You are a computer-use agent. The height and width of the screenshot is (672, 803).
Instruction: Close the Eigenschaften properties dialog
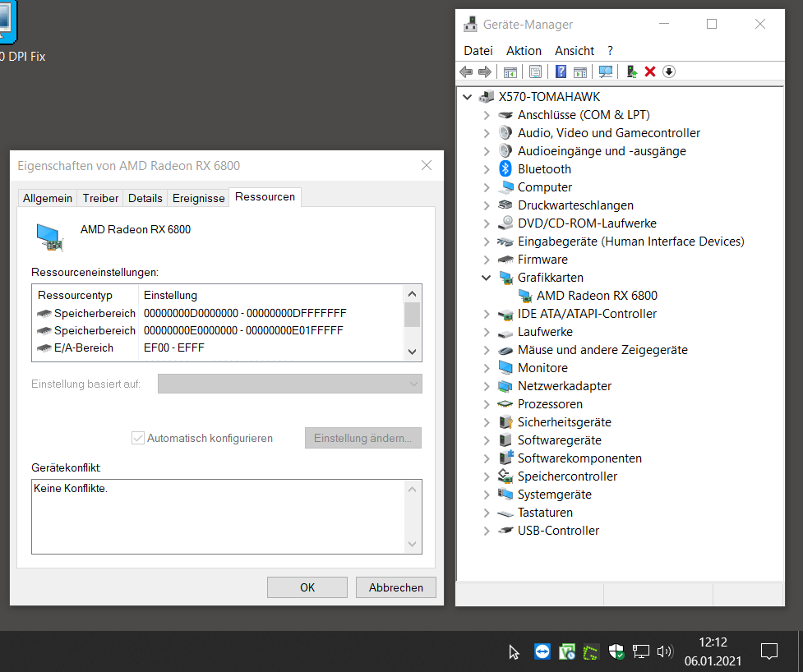pyautogui.click(x=427, y=165)
